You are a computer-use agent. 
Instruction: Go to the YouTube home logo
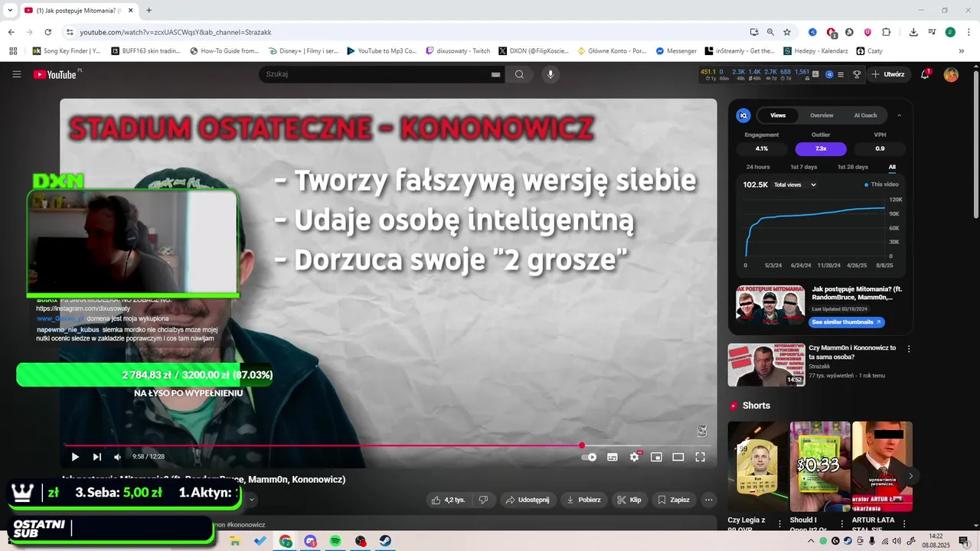tap(55, 74)
